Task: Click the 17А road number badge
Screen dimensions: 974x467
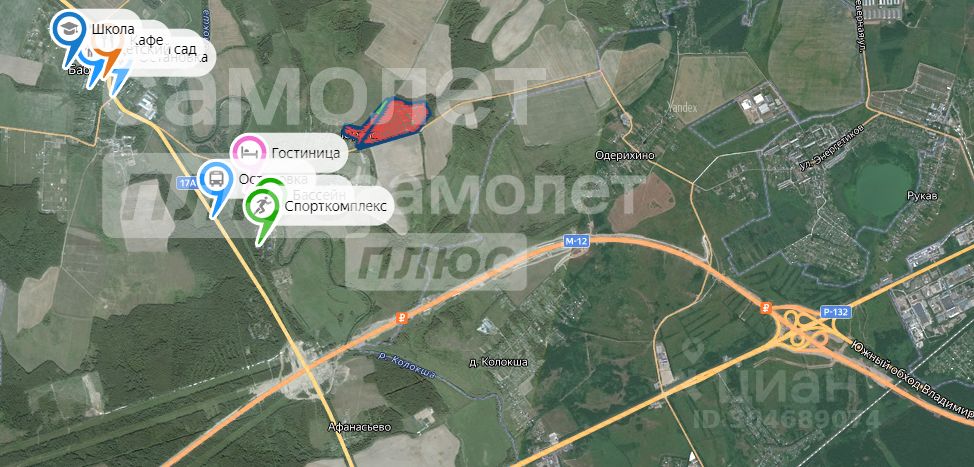Action: pyautogui.click(x=186, y=183)
